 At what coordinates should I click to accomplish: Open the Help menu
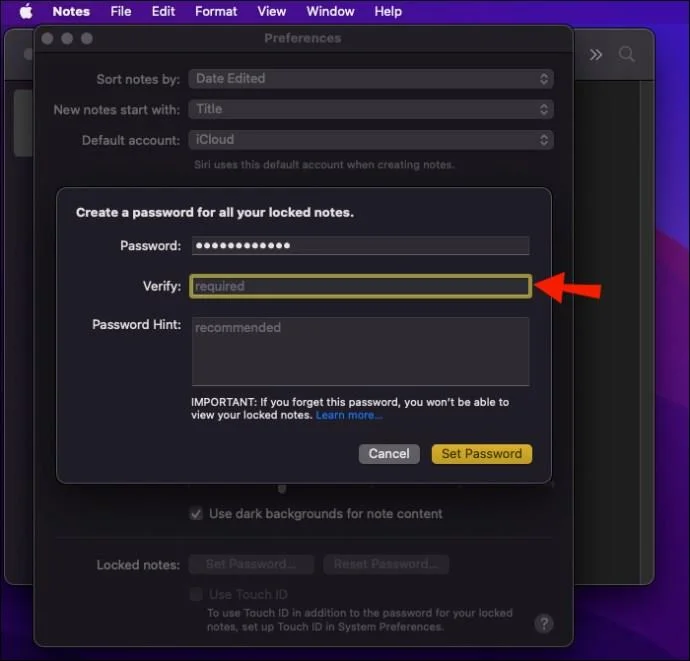pyautogui.click(x=388, y=11)
